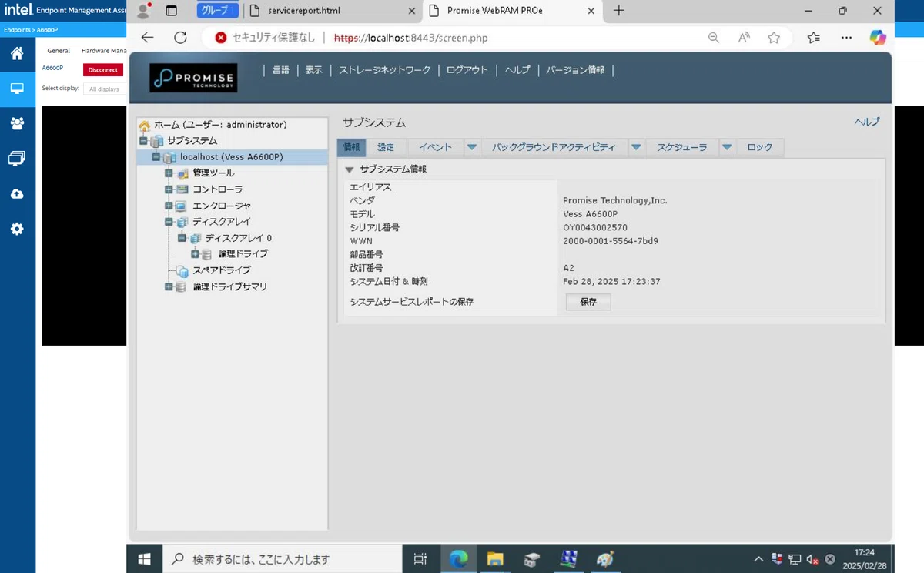924x573 pixels.
Task: Expand the 管理ツール tree node
Action: click(x=169, y=173)
